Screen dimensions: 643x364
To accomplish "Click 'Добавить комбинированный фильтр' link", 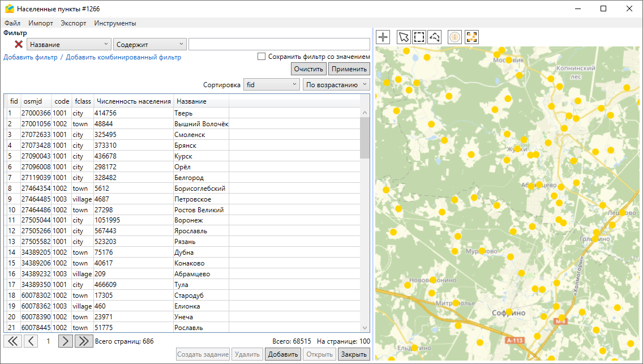I will pos(123,57).
